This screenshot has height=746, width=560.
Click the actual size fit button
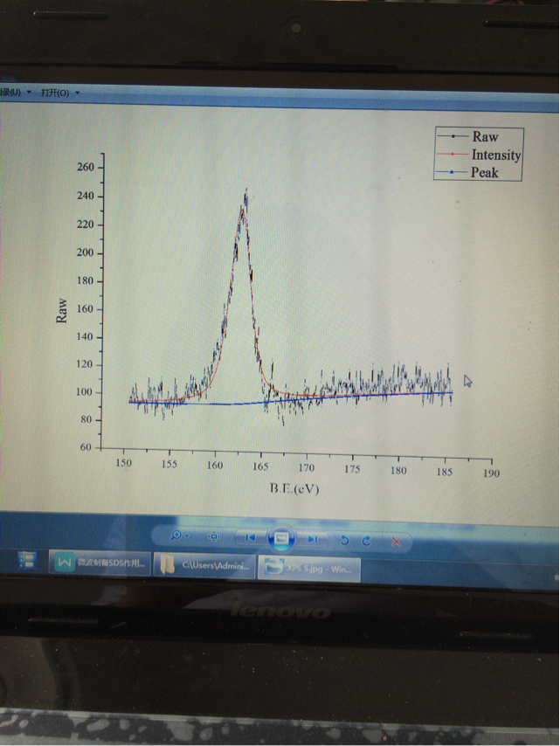[x=214, y=537]
